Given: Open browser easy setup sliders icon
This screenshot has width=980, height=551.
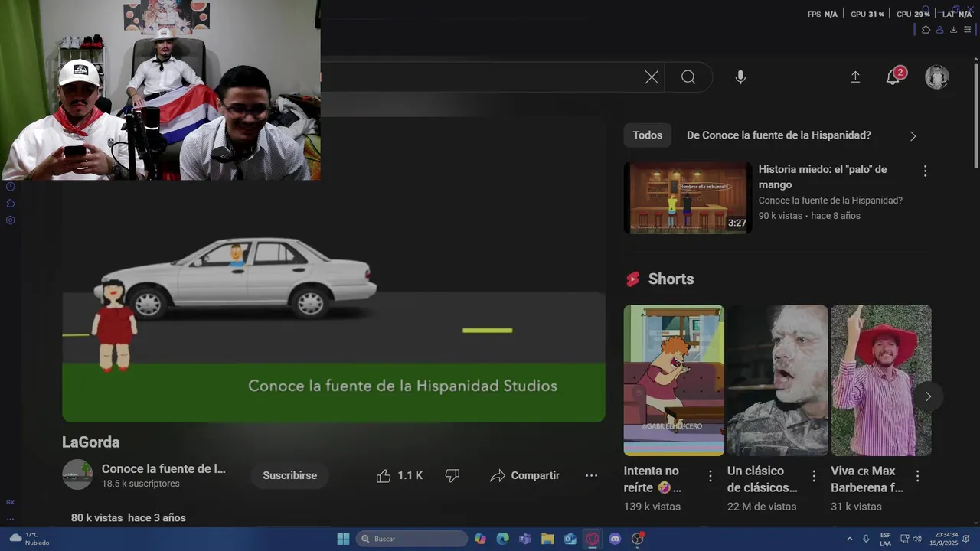Looking at the screenshot, I should [x=967, y=30].
